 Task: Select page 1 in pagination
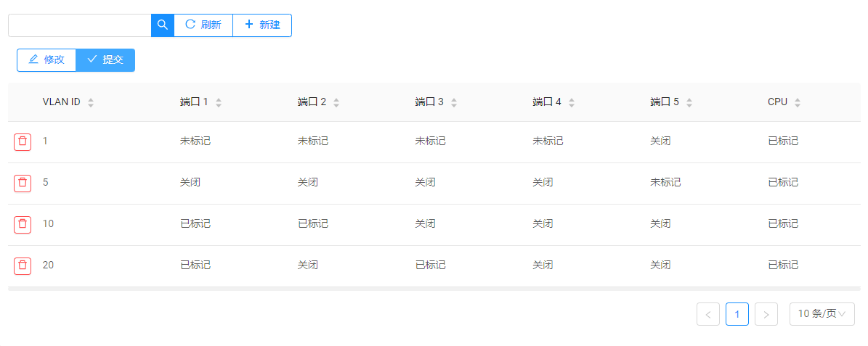tap(737, 314)
